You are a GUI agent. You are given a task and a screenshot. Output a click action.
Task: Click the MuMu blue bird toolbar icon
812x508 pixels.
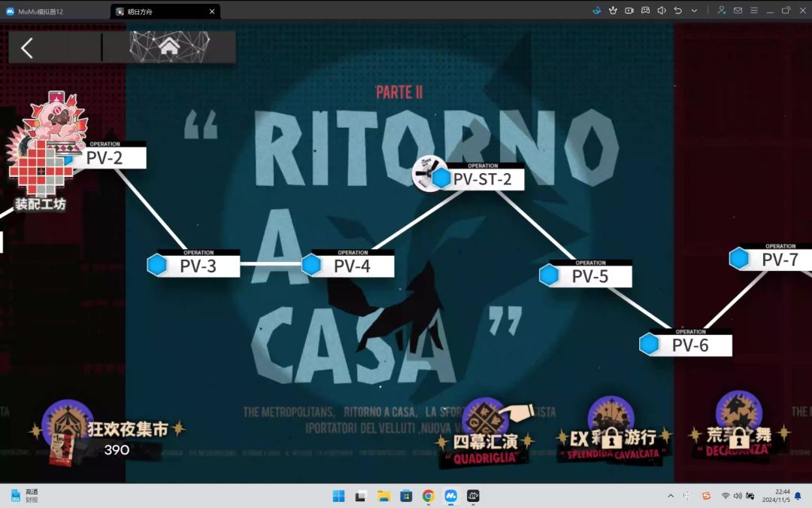coord(596,11)
